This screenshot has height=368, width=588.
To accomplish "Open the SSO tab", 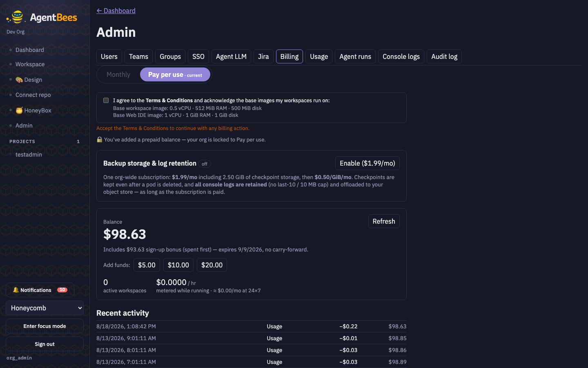I will tap(198, 56).
